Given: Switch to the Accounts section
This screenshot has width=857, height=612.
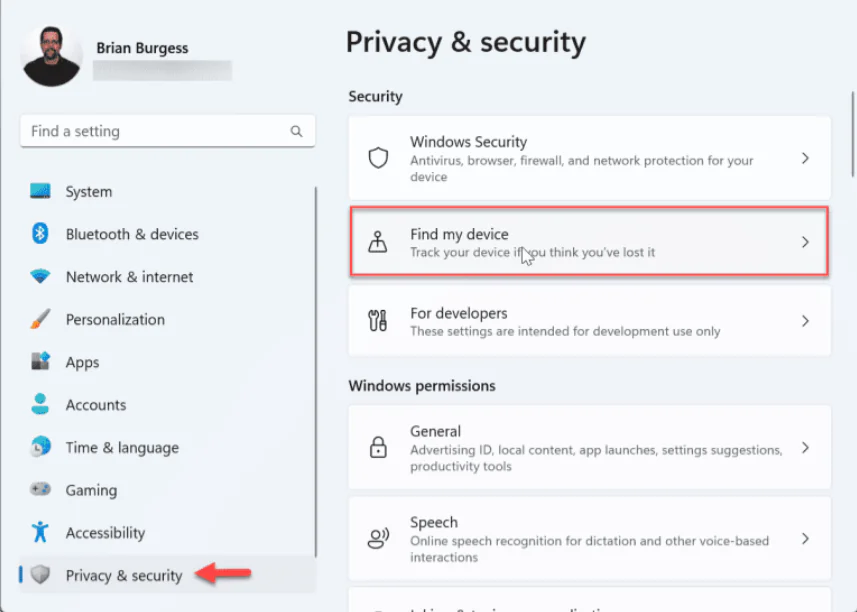Looking at the screenshot, I should [x=95, y=404].
